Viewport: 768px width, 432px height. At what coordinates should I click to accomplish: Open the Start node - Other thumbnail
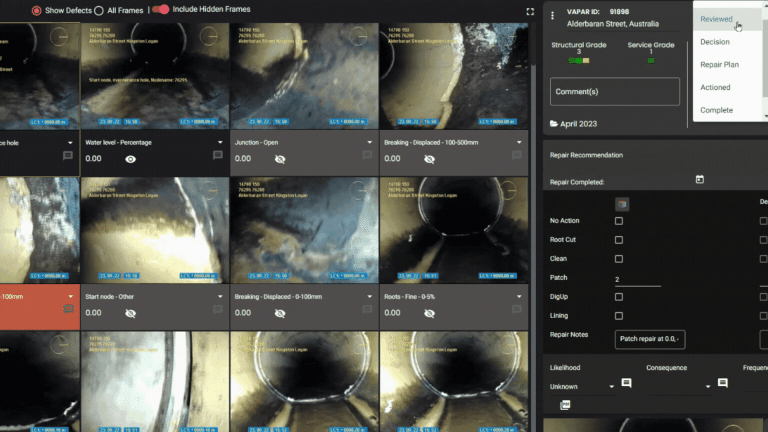tap(155, 230)
